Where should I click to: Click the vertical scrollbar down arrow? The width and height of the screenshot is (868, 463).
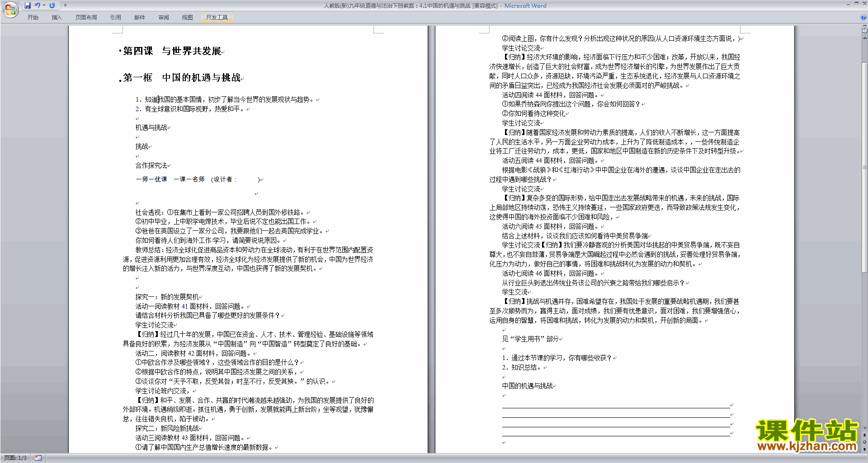(864, 428)
